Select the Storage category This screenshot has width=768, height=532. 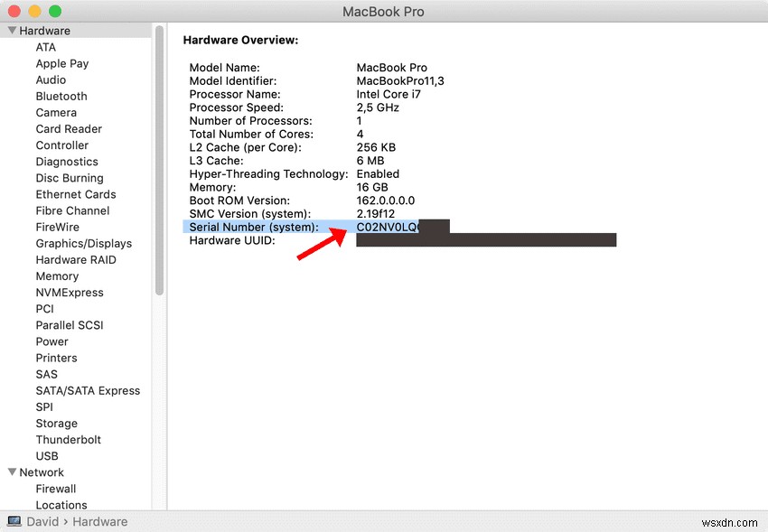(56, 423)
